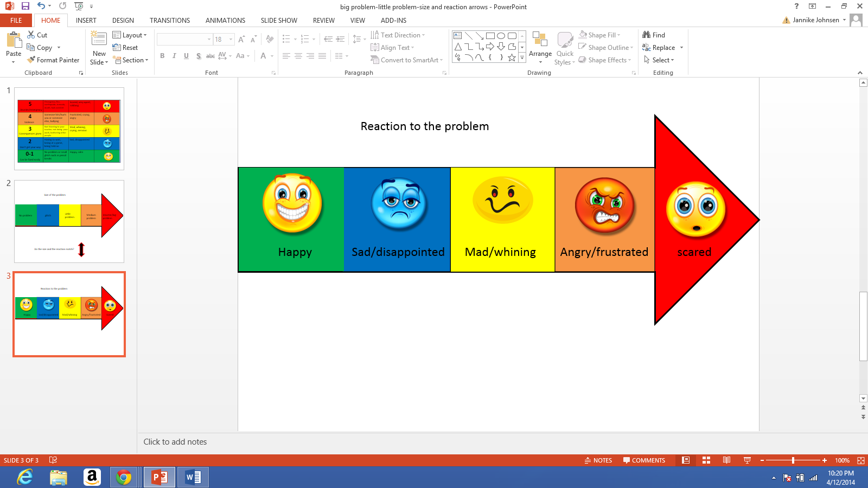
Task: Click the Paste button
Action: [14, 47]
